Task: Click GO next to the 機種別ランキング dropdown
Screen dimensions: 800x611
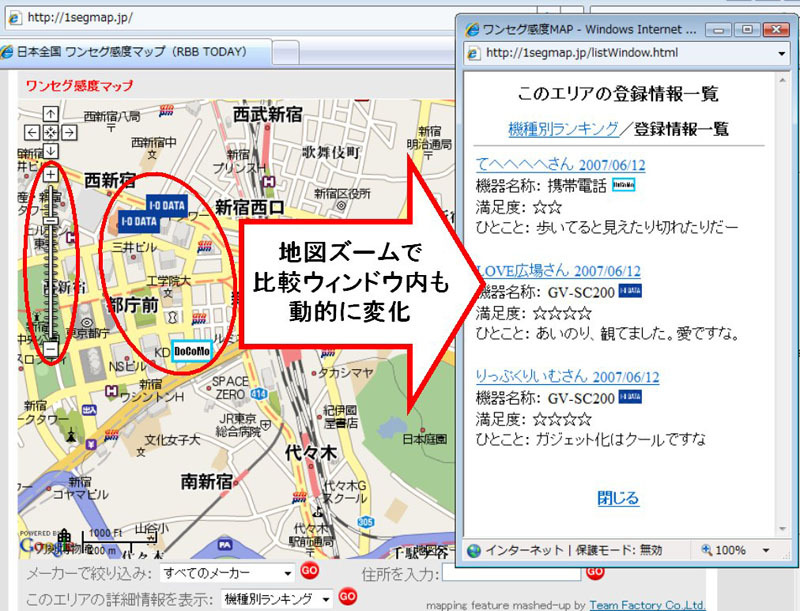Action: pyautogui.click(x=347, y=596)
